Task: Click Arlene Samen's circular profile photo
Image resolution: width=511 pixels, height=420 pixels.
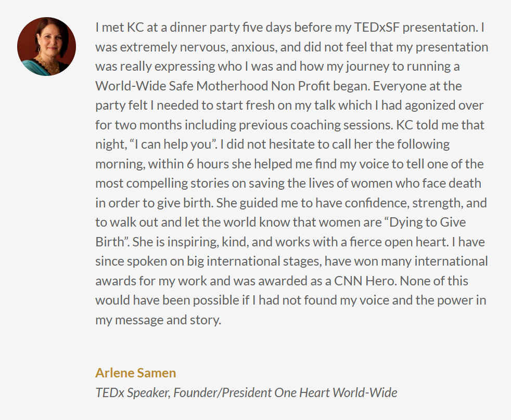Action: pyautogui.click(x=47, y=47)
